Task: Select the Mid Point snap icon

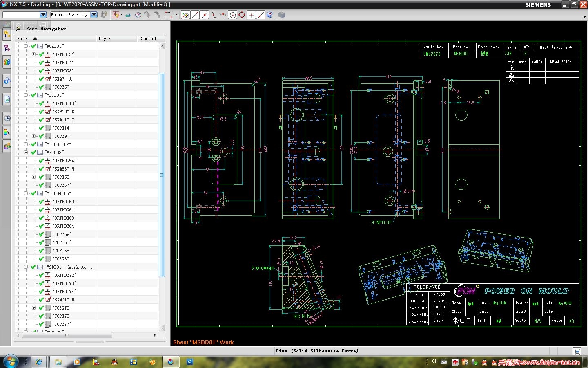Action: tap(205, 15)
